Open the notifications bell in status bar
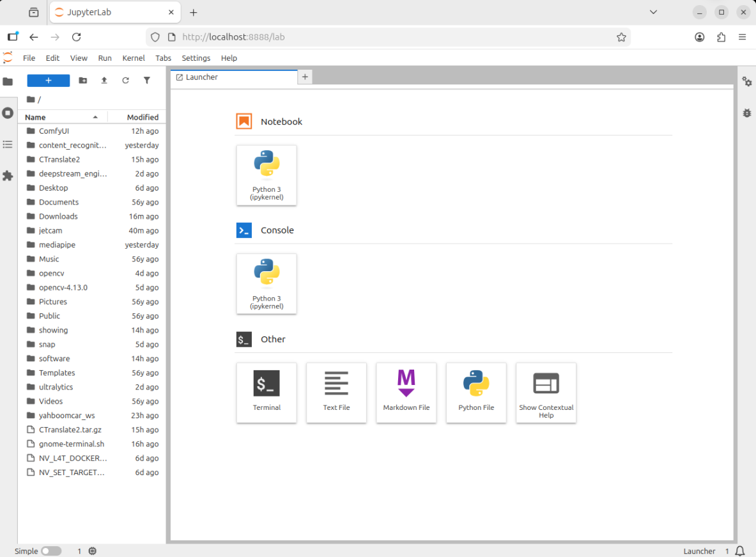This screenshot has width=756, height=557. (740, 551)
